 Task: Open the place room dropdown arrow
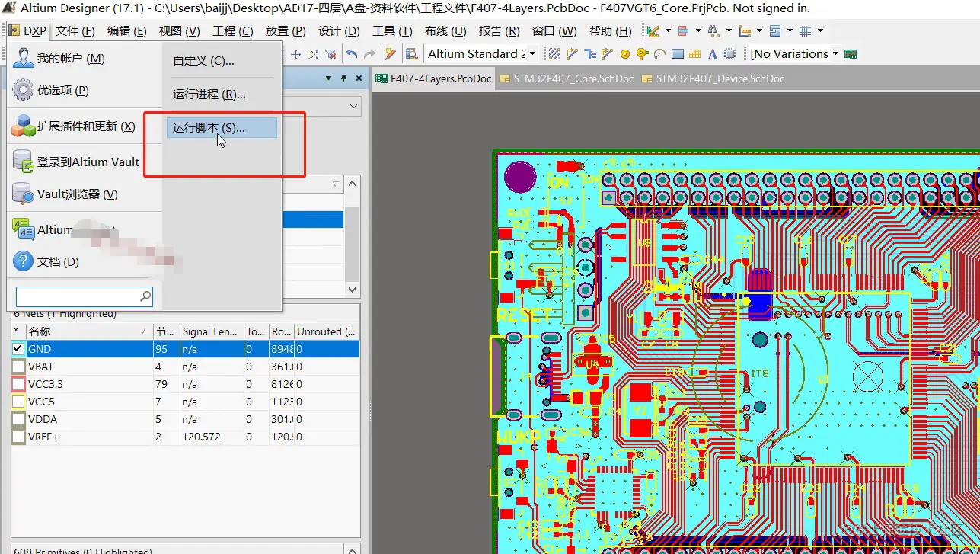coord(790,31)
